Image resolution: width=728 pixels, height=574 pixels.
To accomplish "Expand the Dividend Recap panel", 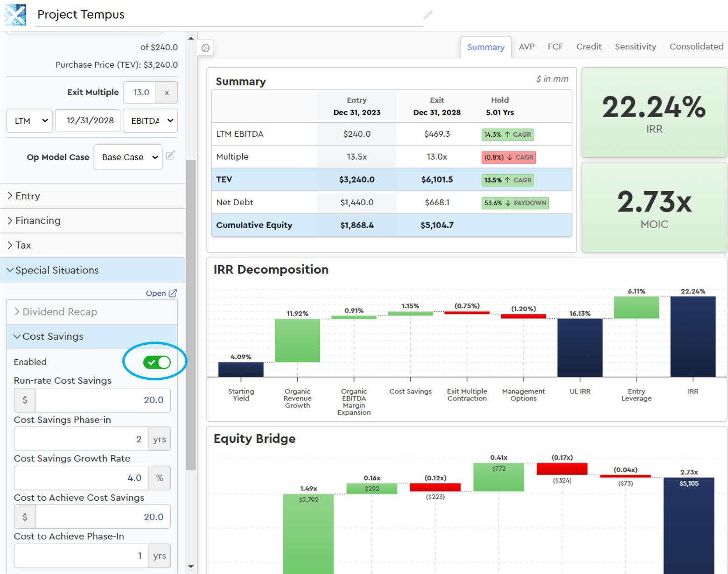I will pyautogui.click(x=92, y=312).
